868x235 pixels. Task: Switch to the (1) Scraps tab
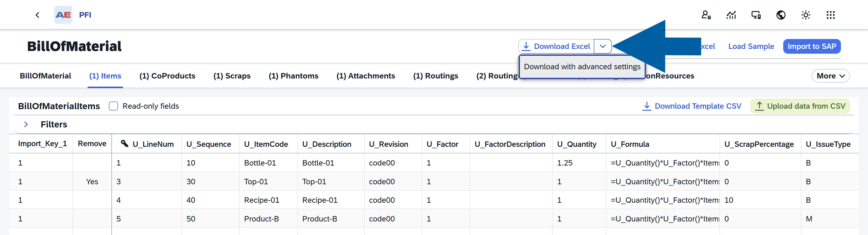(x=232, y=76)
